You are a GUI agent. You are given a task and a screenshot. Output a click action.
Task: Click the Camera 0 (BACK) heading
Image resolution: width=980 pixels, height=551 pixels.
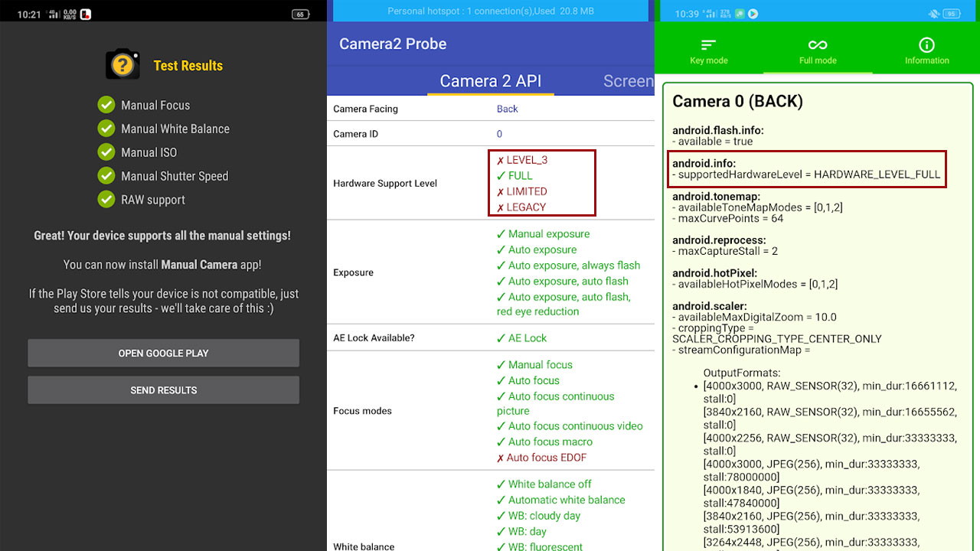(x=737, y=101)
